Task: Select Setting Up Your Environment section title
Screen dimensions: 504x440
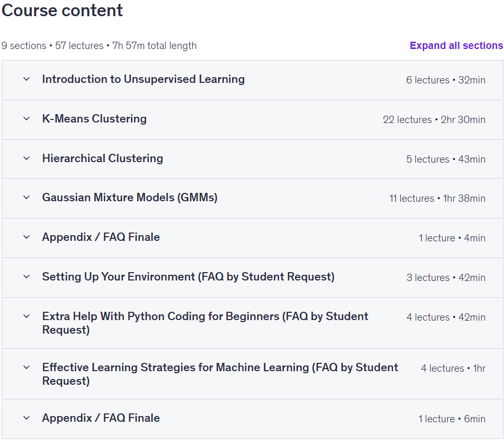Action: [x=188, y=277]
